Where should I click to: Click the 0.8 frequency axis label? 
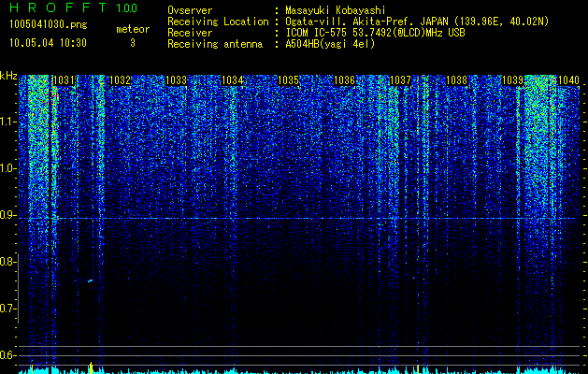(7, 262)
